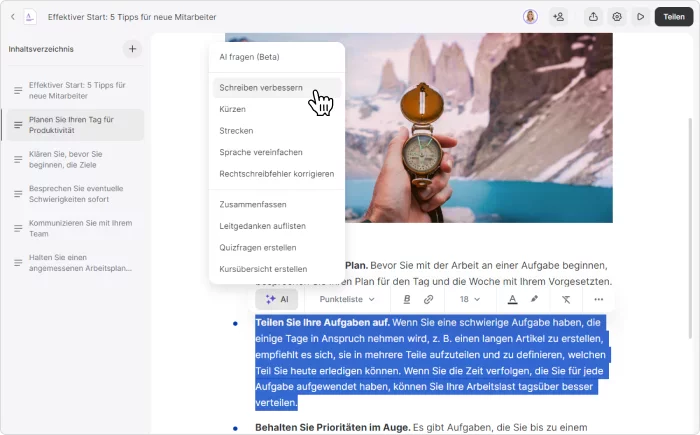
Task: Open font size 18 dropdown
Action: 470,299
